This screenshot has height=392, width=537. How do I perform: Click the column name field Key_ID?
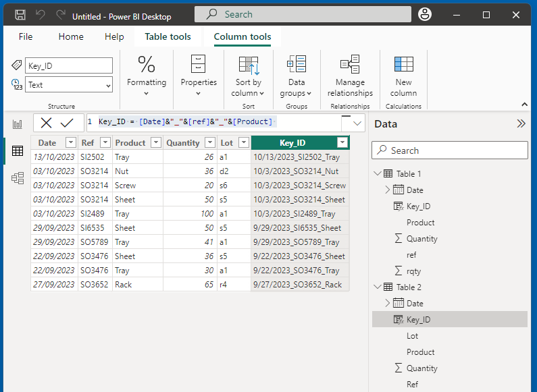point(68,65)
